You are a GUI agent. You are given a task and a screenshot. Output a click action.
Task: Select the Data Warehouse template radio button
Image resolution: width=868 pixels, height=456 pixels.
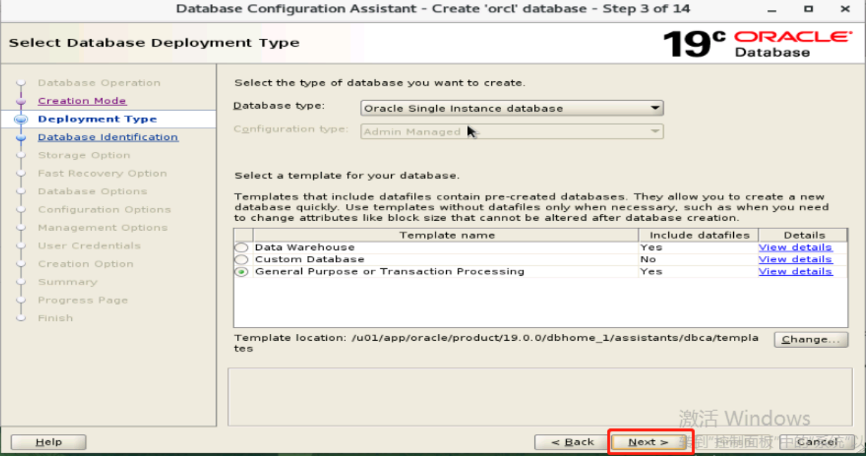tap(242, 248)
